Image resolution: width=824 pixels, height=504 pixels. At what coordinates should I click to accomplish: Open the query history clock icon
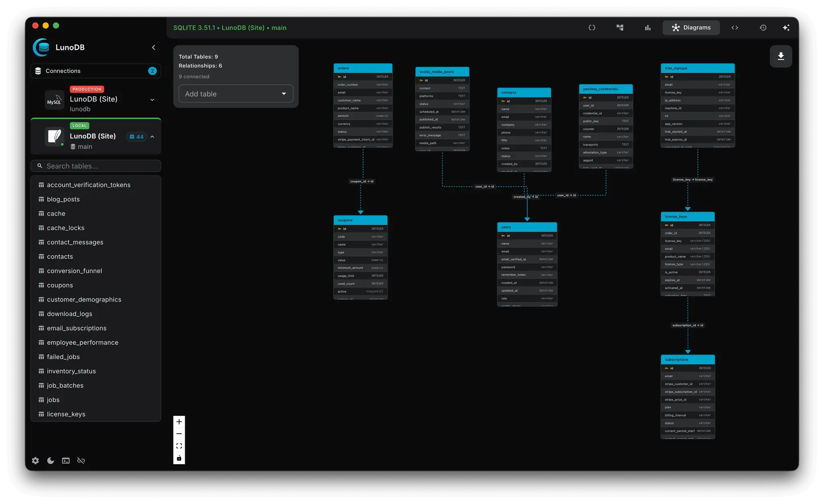coord(763,28)
